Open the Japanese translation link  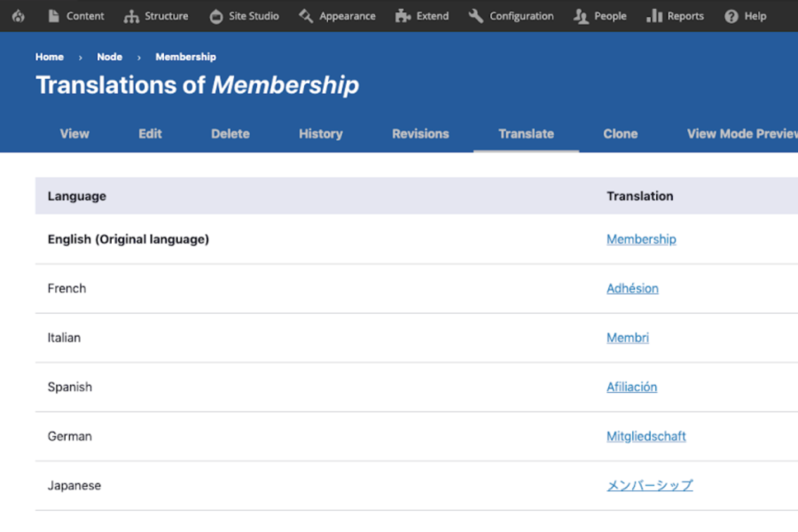(649, 486)
